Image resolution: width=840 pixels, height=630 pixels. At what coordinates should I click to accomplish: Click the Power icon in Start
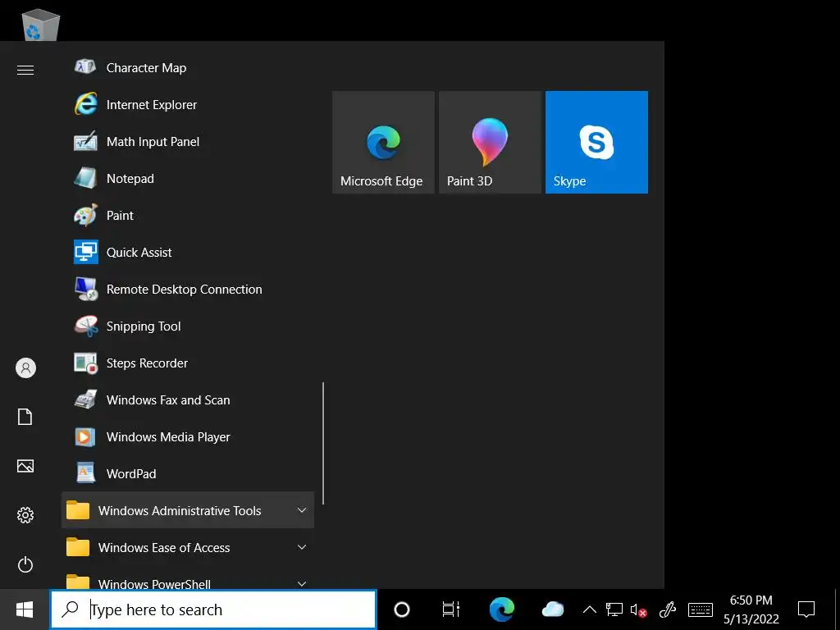[25, 564]
